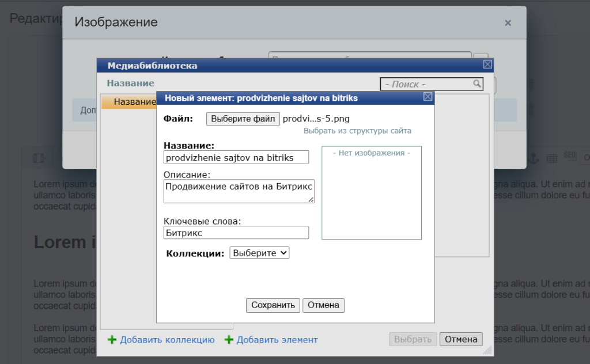The height and width of the screenshot is (364, 590).
Task: Click 'Сохранить' to save the new element
Action: [273, 305]
